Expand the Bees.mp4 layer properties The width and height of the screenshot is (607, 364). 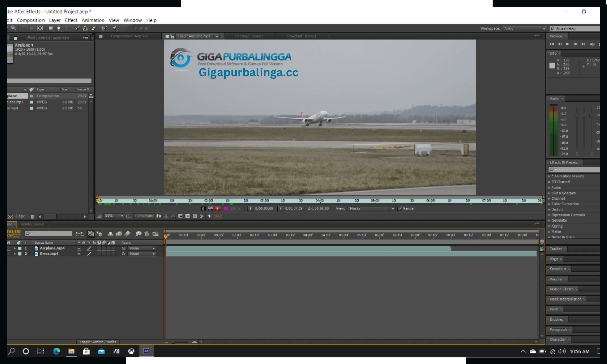coord(15,254)
